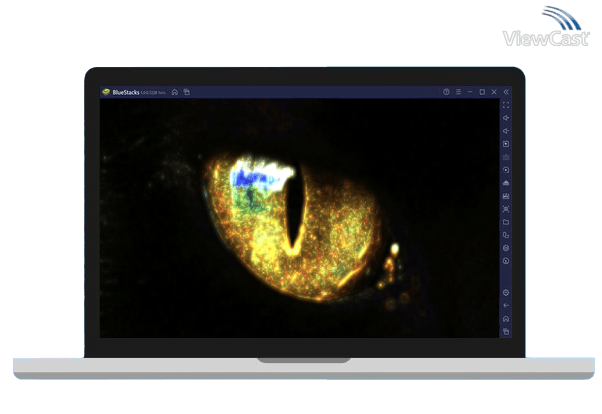Click the BlueStacks logo in title bar

point(106,92)
